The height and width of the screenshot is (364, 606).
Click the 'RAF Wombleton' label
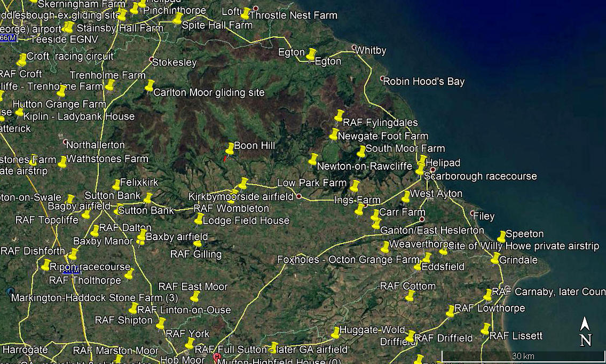pos(231,208)
